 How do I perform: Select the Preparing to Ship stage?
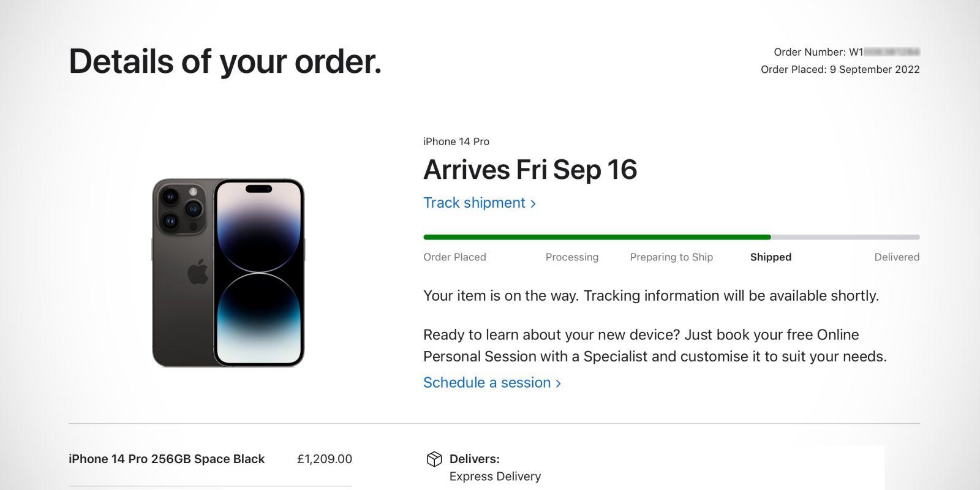tap(671, 257)
